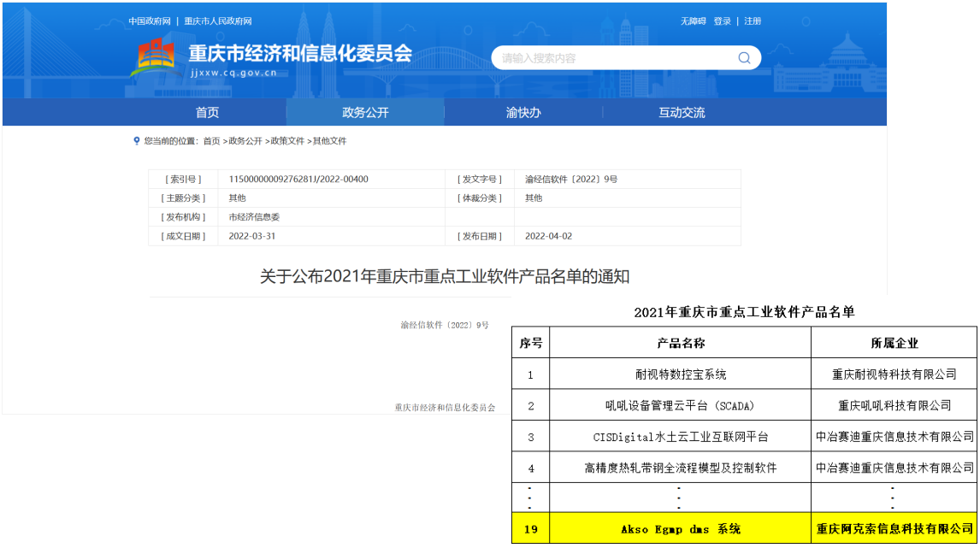Screen dimensions: 980x548
Task: Open the 中国政府网 link
Action: pos(150,21)
